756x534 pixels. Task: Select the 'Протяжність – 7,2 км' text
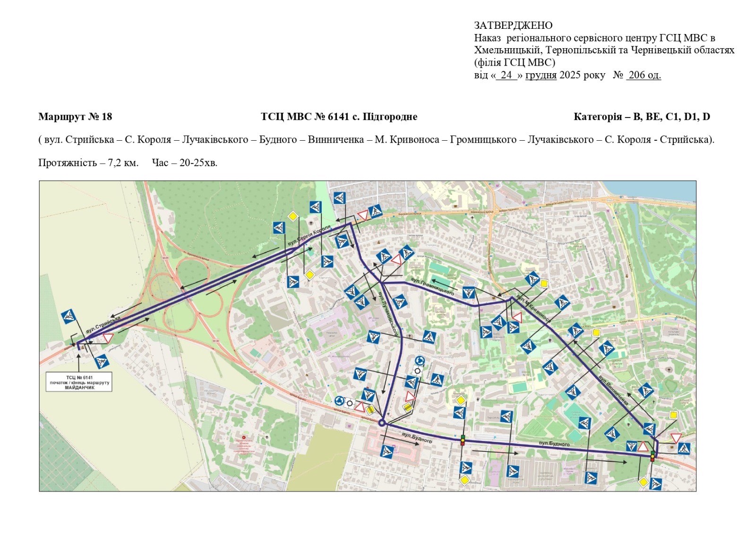point(88,163)
